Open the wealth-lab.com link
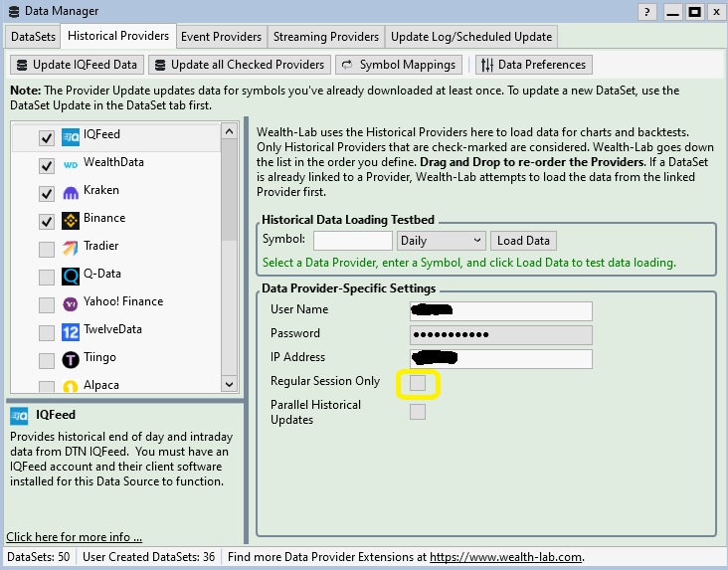 (505, 557)
